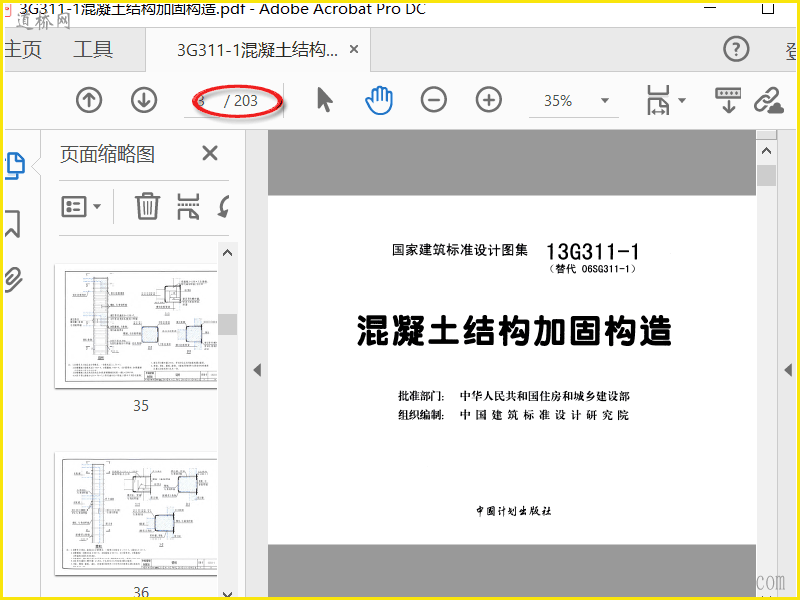Click the 13G311-1 code on page

click(592, 252)
